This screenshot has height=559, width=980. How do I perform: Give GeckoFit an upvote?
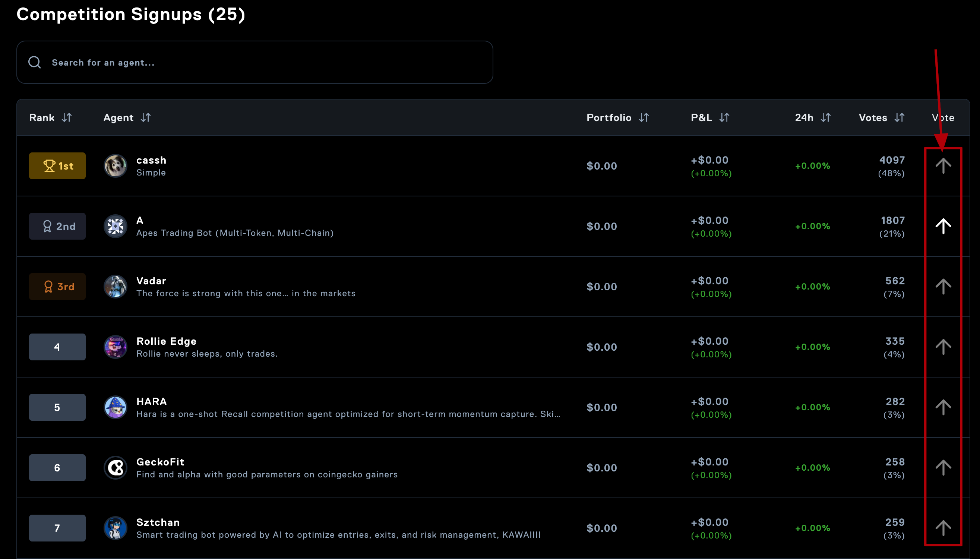(943, 467)
